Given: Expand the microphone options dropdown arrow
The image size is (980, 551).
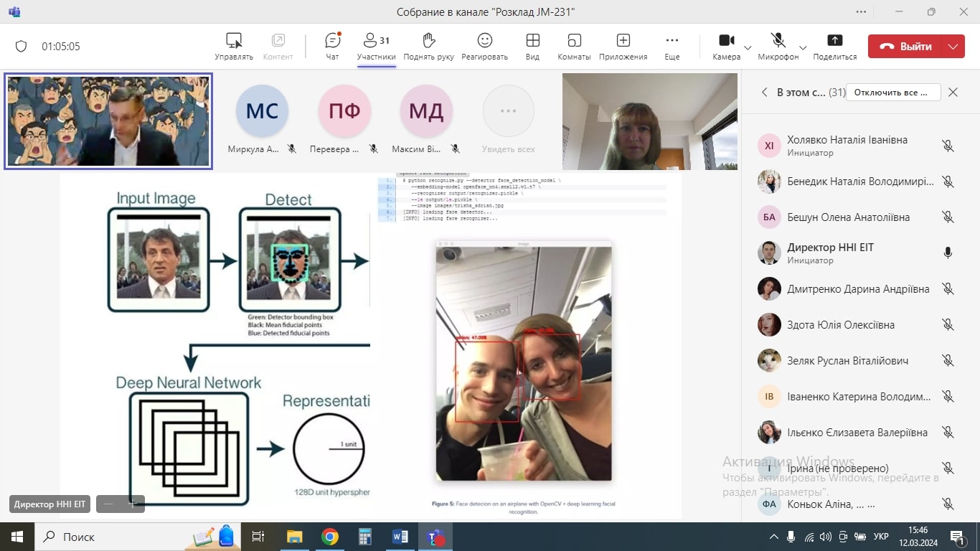Looking at the screenshot, I should [x=803, y=48].
